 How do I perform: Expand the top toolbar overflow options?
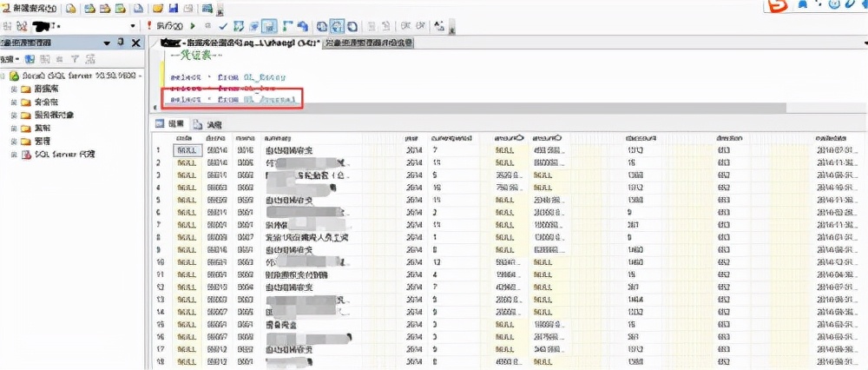click(220, 10)
